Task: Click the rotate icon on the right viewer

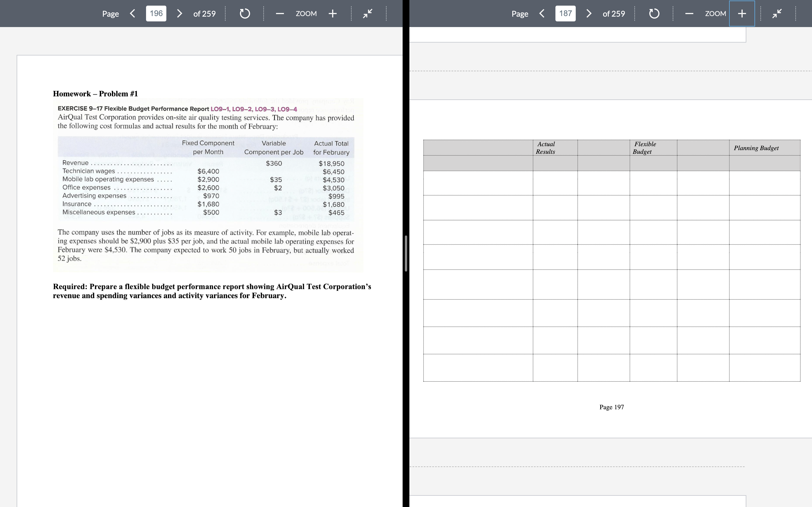Action: (x=653, y=14)
